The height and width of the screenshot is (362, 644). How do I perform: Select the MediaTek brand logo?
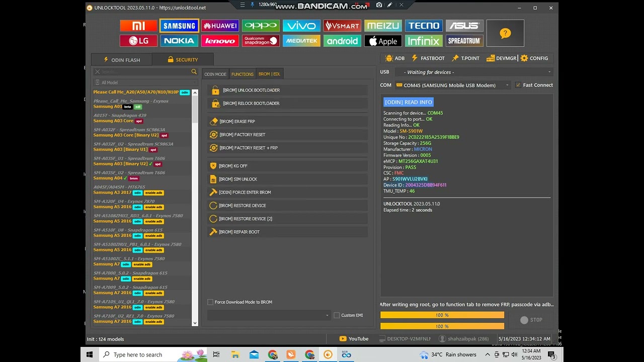tap(301, 41)
